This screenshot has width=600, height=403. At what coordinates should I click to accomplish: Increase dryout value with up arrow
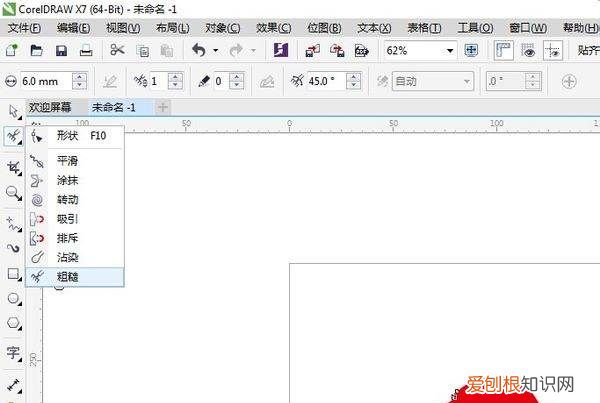pyautogui.click(x=236, y=77)
